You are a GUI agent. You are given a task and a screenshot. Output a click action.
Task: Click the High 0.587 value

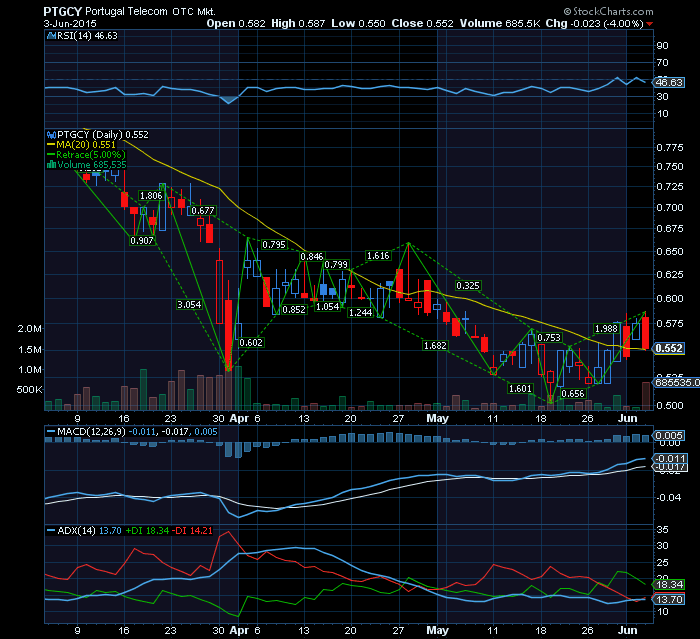point(298,24)
